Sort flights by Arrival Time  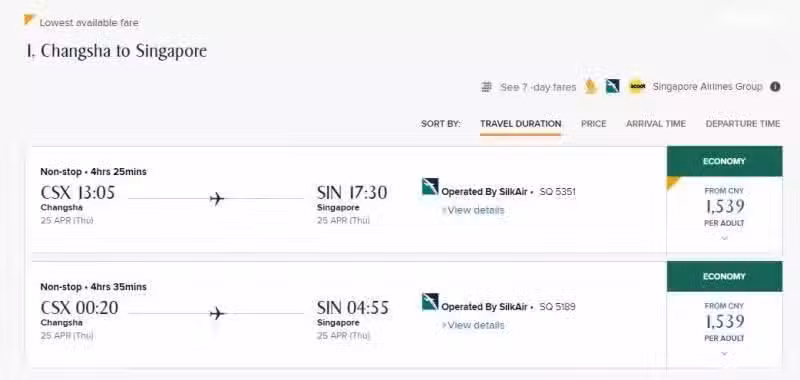point(656,124)
